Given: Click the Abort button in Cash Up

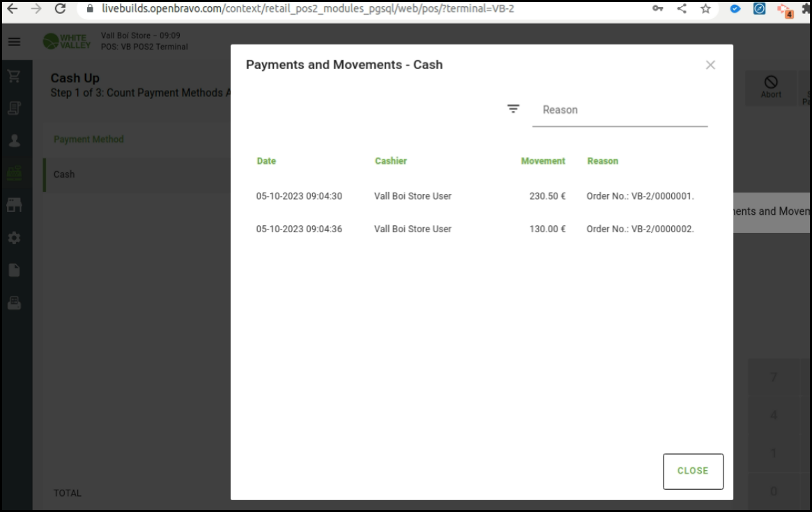Looking at the screenshot, I should point(771,88).
